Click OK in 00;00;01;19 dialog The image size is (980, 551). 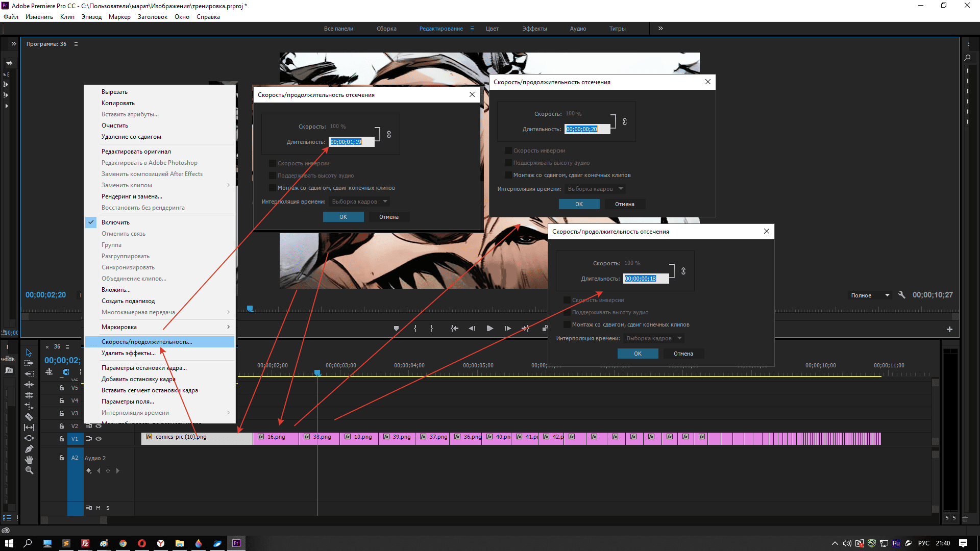[x=344, y=217]
